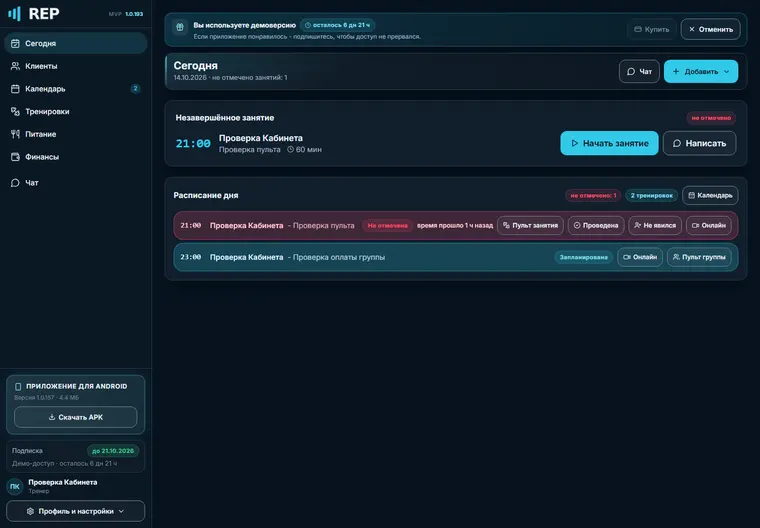Click subscription date 'до 21.10.2026' badge
The image size is (760, 528).
[x=113, y=451]
